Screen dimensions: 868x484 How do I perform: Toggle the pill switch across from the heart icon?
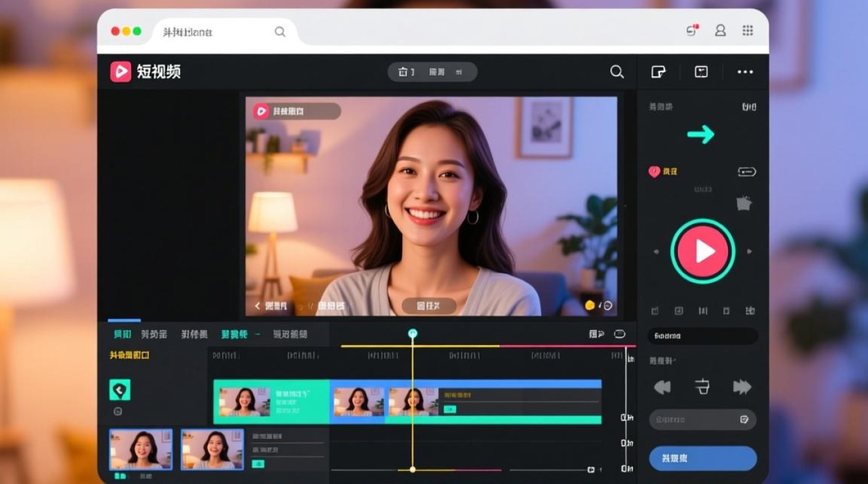coord(747,172)
